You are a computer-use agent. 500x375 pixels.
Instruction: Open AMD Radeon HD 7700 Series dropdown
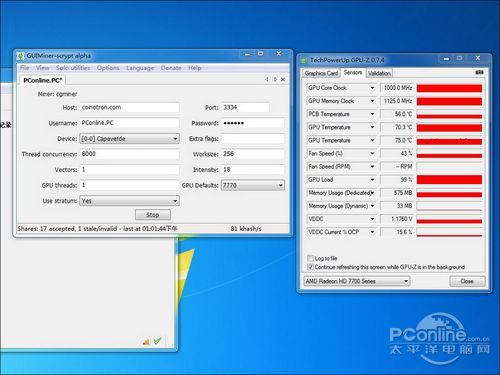356,281
